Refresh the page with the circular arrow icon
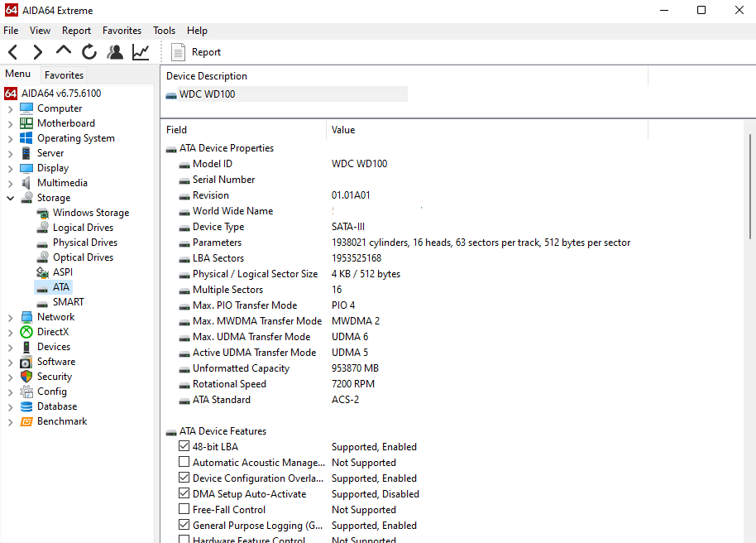This screenshot has width=756, height=543. point(89,51)
